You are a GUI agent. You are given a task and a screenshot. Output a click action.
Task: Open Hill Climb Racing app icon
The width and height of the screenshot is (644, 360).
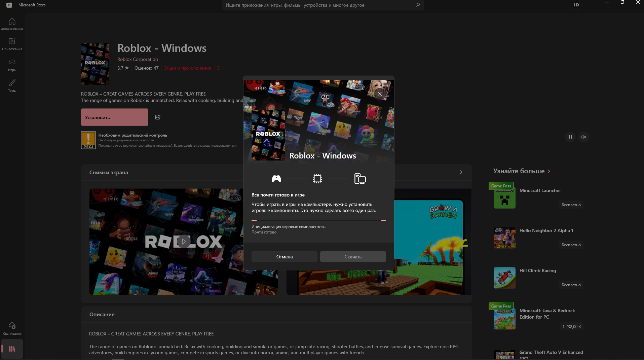click(x=505, y=278)
